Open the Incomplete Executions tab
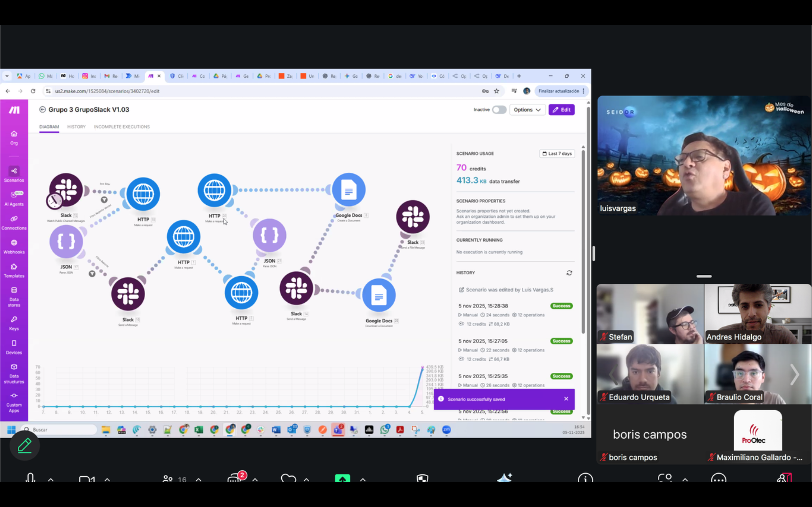The height and width of the screenshot is (507, 812). click(x=122, y=127)
